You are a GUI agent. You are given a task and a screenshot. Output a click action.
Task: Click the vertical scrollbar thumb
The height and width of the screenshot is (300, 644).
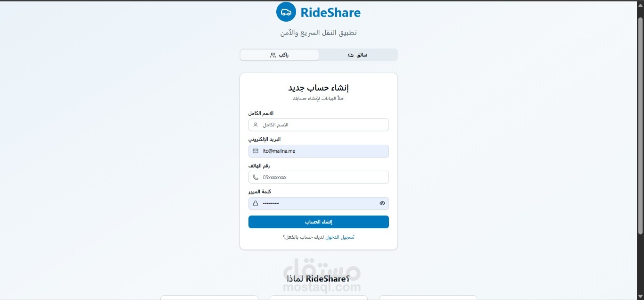pos(640,125)
